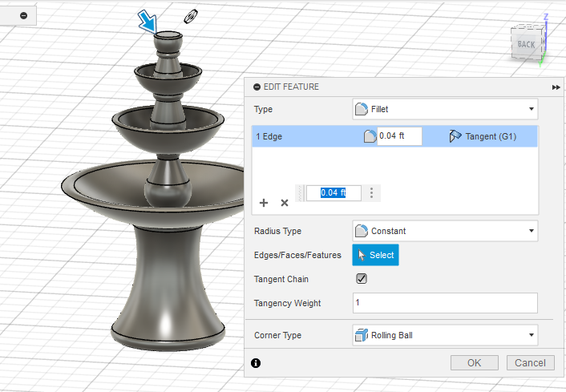The width and height of the screenshot is (566, 392).
Task: Click the fountain's top cap edge
Action: pos(168,35)
